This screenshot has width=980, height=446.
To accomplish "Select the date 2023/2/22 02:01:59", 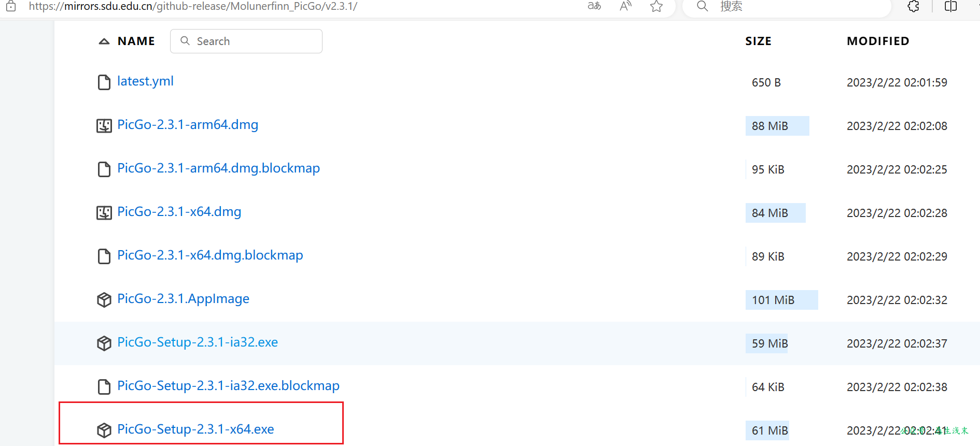I will point(897,82).
